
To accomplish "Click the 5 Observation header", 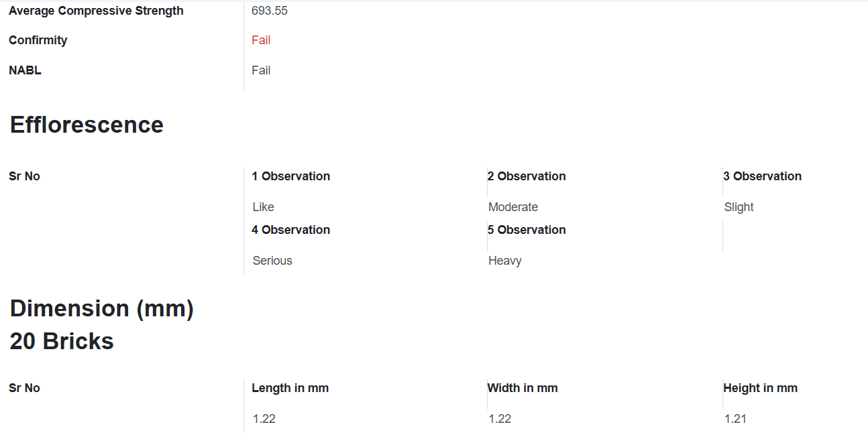I will click(x=527, y=230).
